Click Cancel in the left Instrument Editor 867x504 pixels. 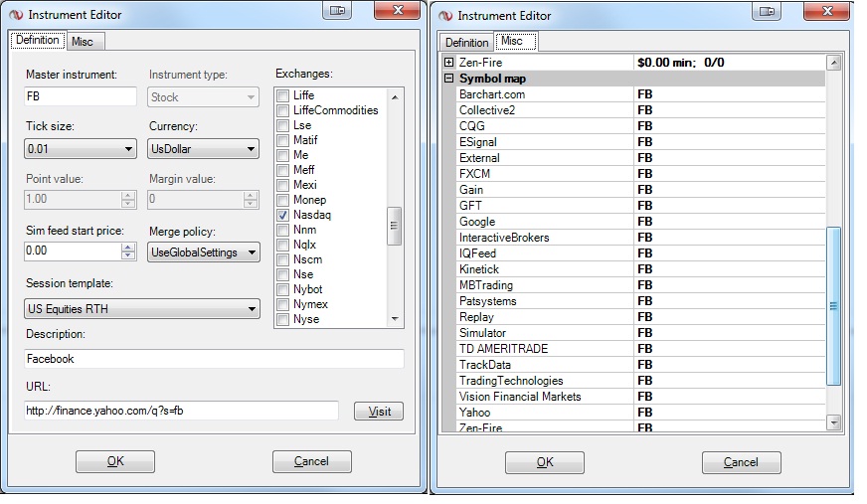coord(312,461)
